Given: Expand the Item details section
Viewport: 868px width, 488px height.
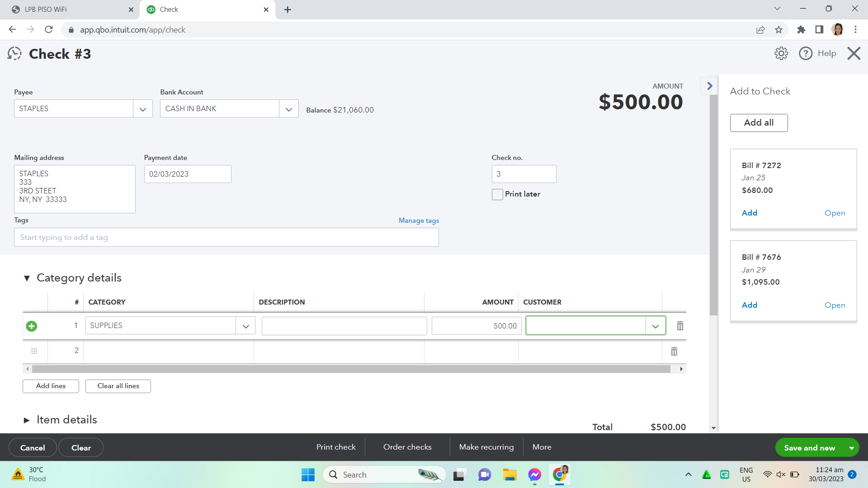Looking at the screenshot, I should click(x=27, y=420).
